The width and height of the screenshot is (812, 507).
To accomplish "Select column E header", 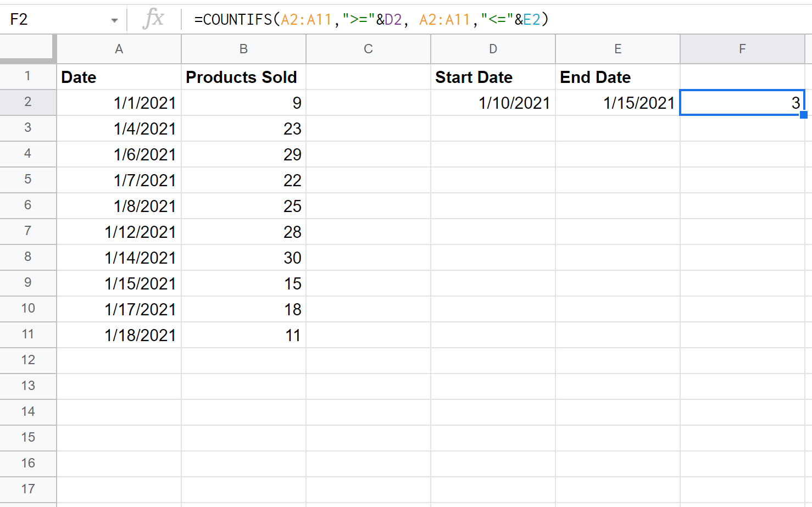I will [618, 49].
